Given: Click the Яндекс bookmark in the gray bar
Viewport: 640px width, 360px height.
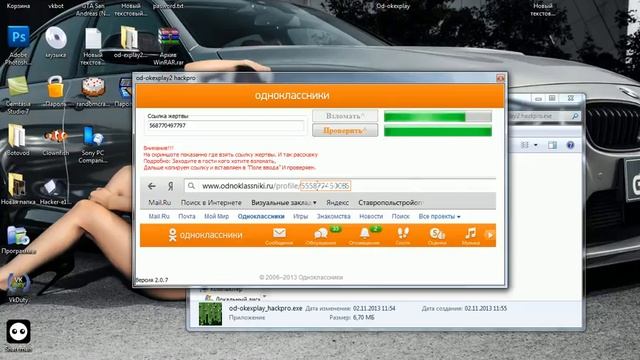Looking at the screenshot, I should 337,202.
